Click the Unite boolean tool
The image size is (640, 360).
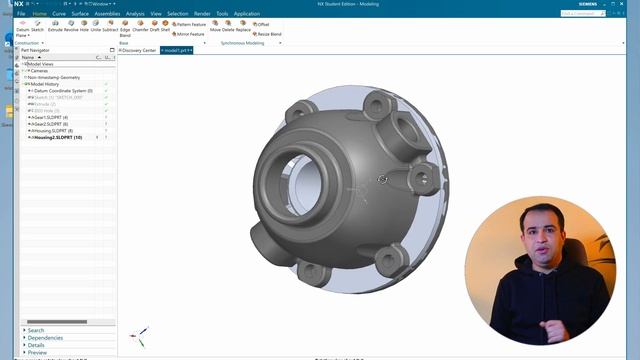[96, 26]
